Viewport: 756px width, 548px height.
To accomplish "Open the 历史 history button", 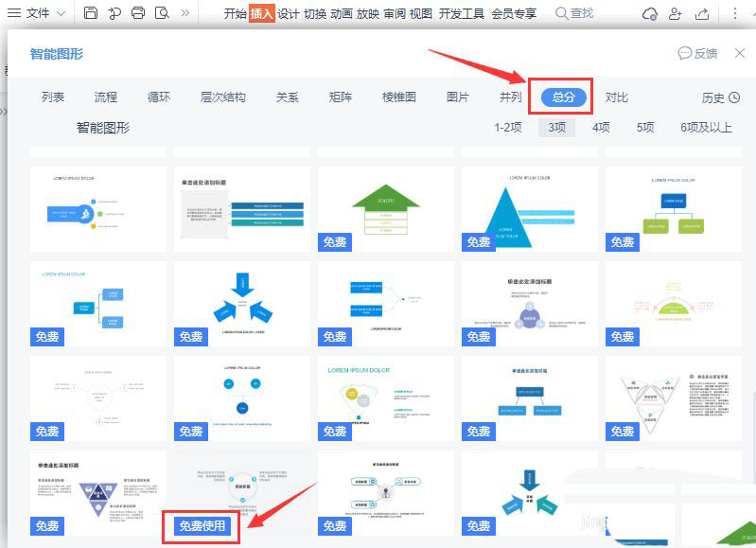I will click(x=720, y=97).
